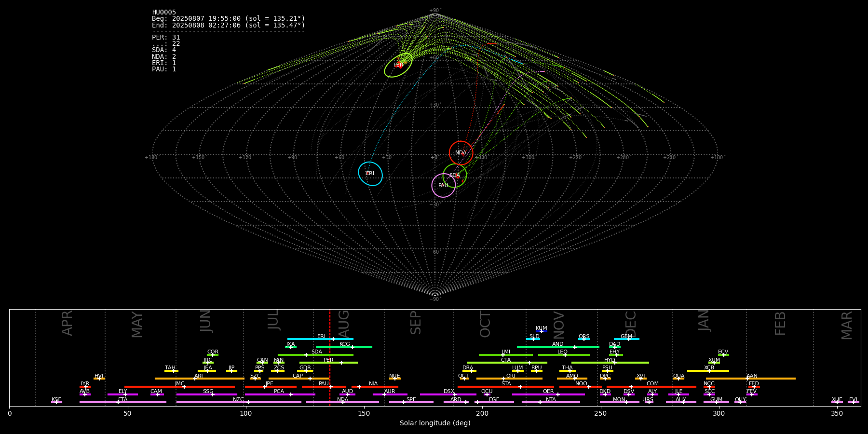The height and width of the screenshot is (434, 868).
Task: Pick the cyan ERI radiant circle on the sky map
Action: [370, 174]
